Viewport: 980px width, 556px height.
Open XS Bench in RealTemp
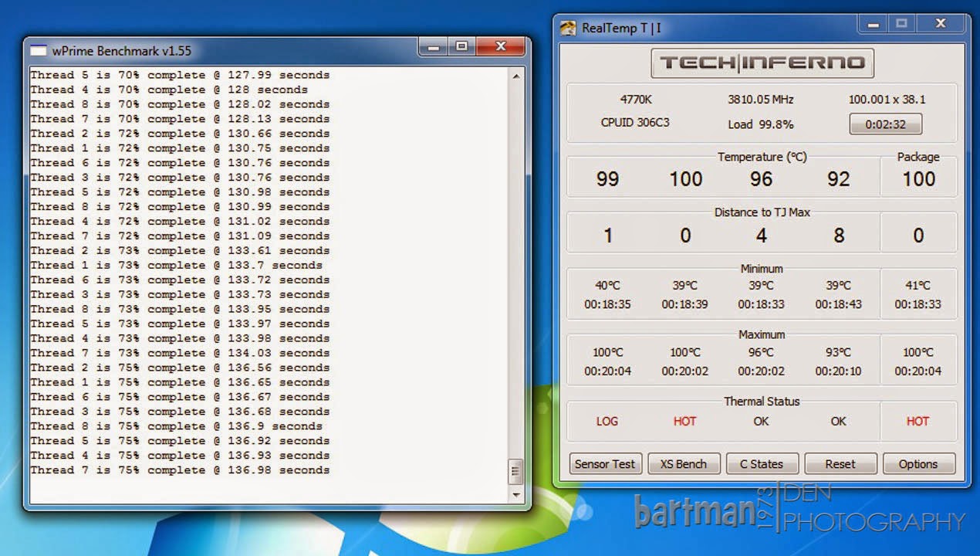(x=684, y=464)
